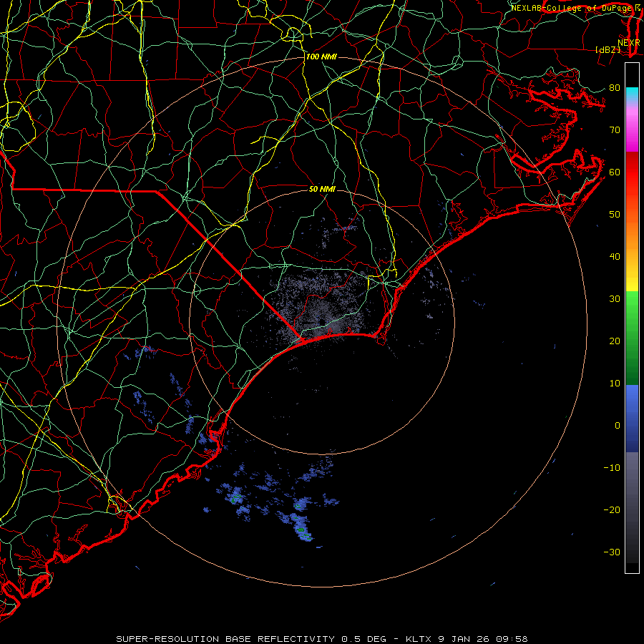Click the blue band of the color bar

point(632,419)
